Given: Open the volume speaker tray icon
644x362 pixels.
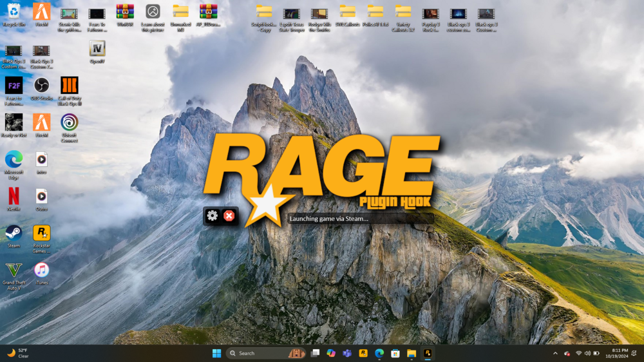Looking at the screenshot, I should [x=587, y=354].
